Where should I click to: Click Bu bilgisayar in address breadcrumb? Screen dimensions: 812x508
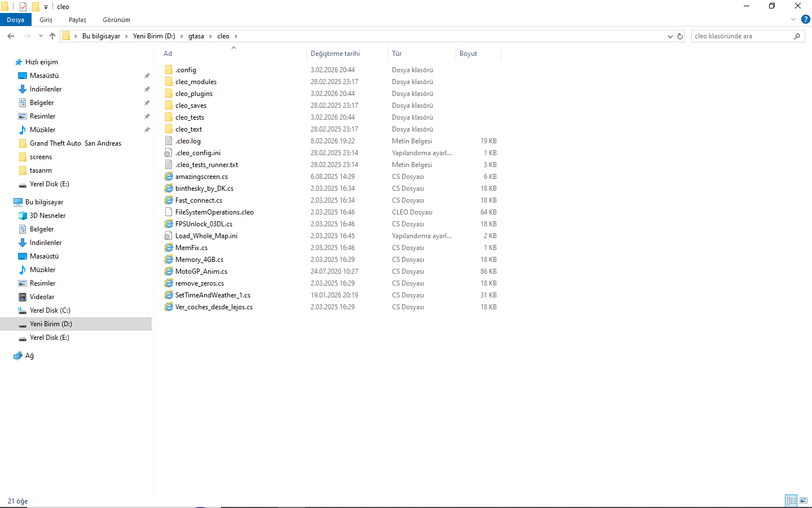click(101, 36)
